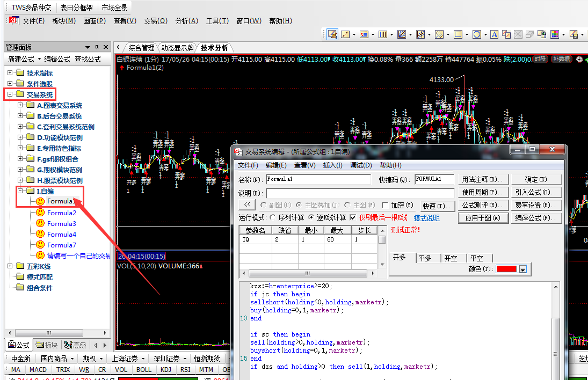Screen dimensions: 588x380
Task: Collapse the I.自编 folder
Action: [x=20, y=191]
